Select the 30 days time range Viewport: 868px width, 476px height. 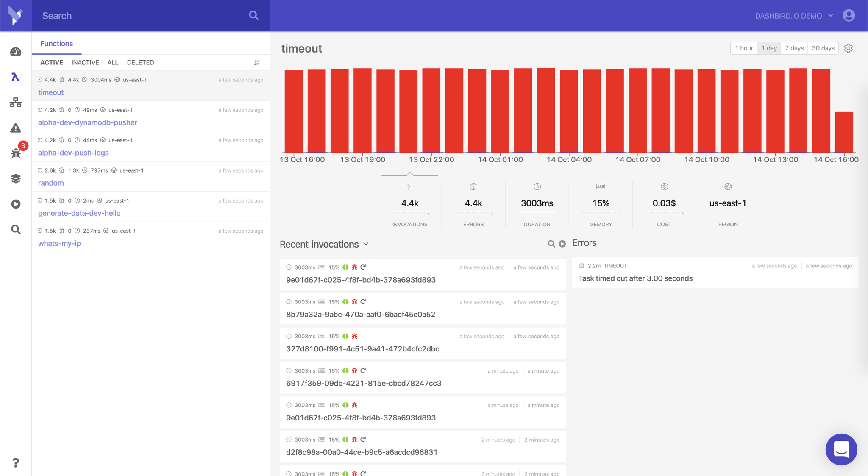point(823,48)
